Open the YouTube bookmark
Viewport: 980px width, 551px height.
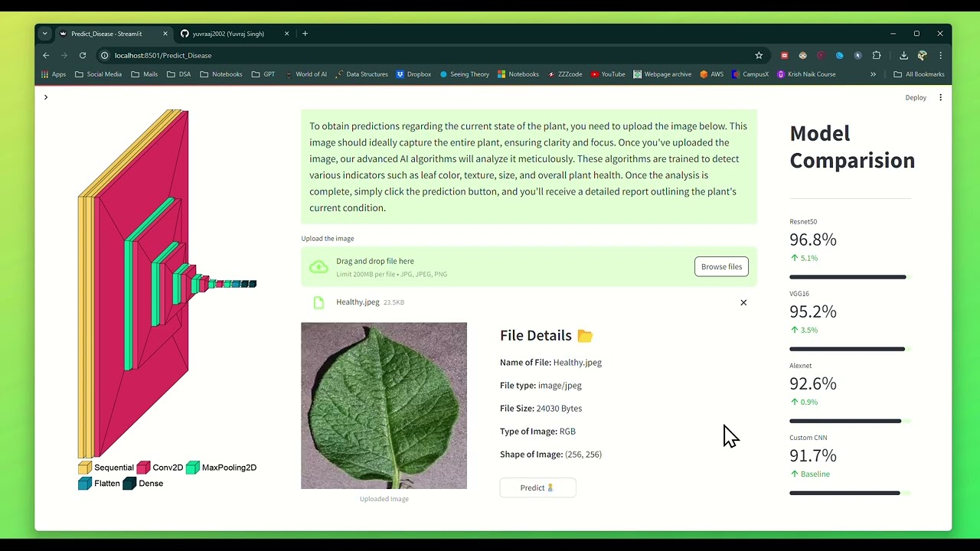(608, 74)
